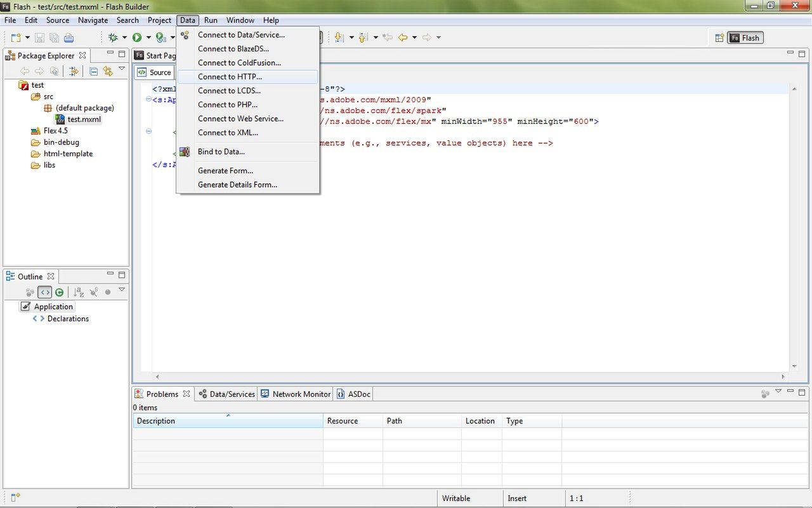812x508 pixels.
Task: Toggle the Flash perspective button
Action: (x=745, y=38)
